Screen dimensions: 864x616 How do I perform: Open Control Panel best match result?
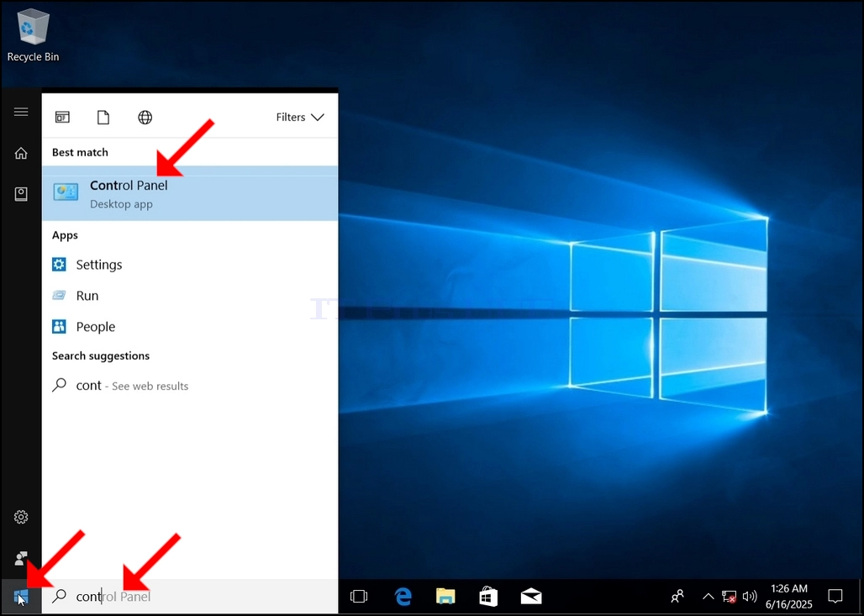coord(190,193)
